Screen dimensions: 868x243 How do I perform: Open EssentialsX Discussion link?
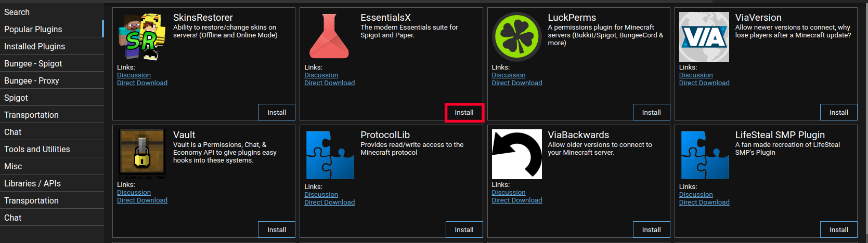pyautogui.click(x=321, y=75)
